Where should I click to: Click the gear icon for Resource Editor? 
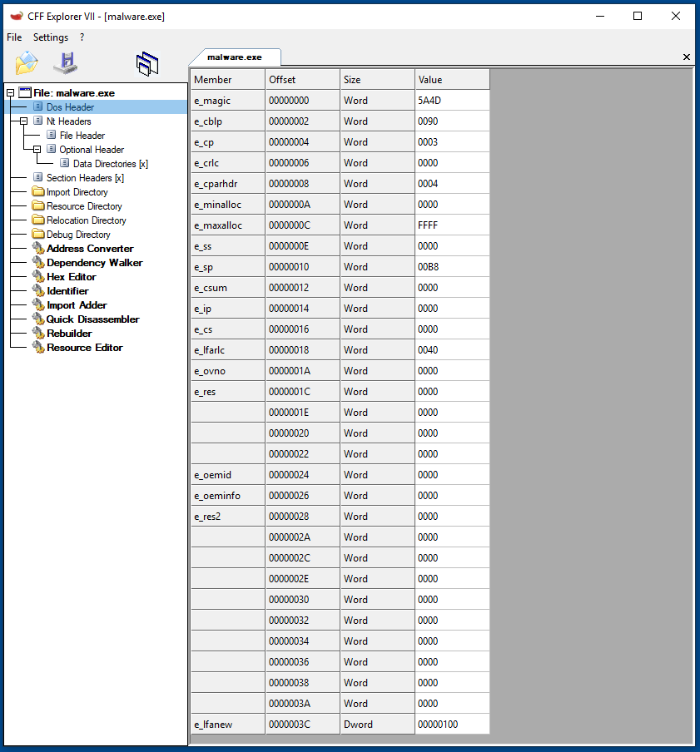point(38,347)
